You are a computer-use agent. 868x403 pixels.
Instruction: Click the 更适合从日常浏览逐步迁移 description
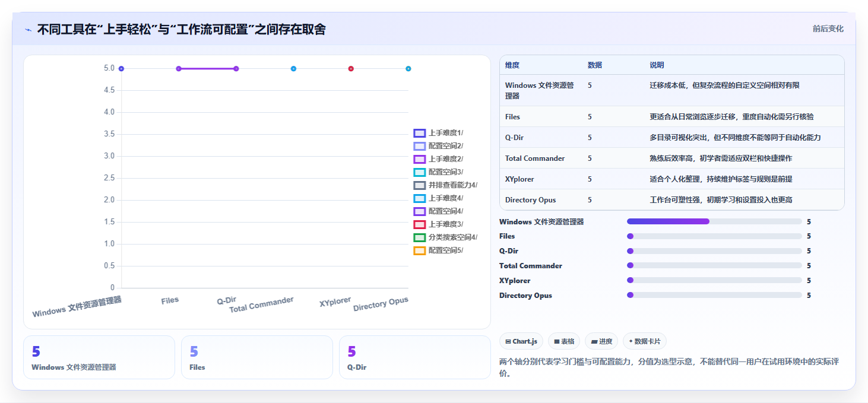(732, 117)
